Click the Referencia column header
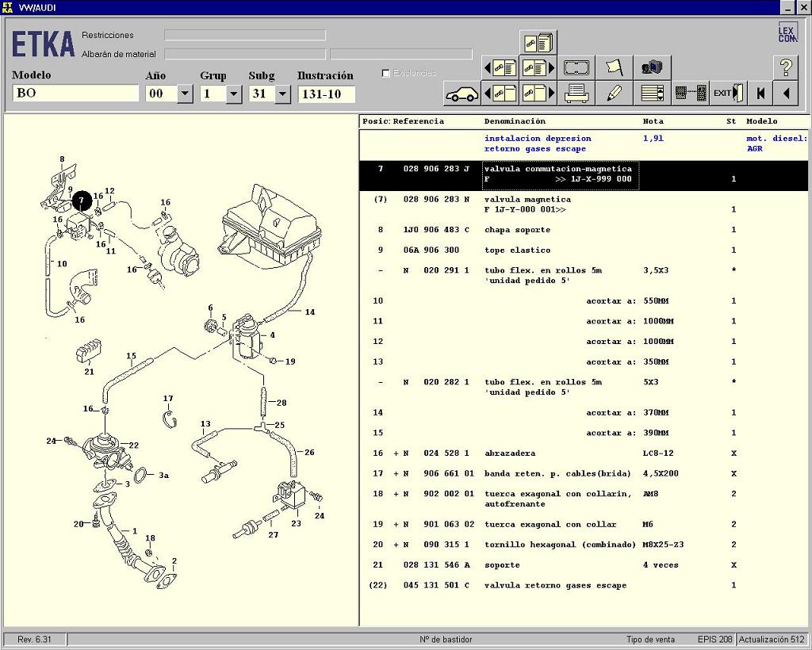Screen dimensions: 812x650 tap(419, 121)
